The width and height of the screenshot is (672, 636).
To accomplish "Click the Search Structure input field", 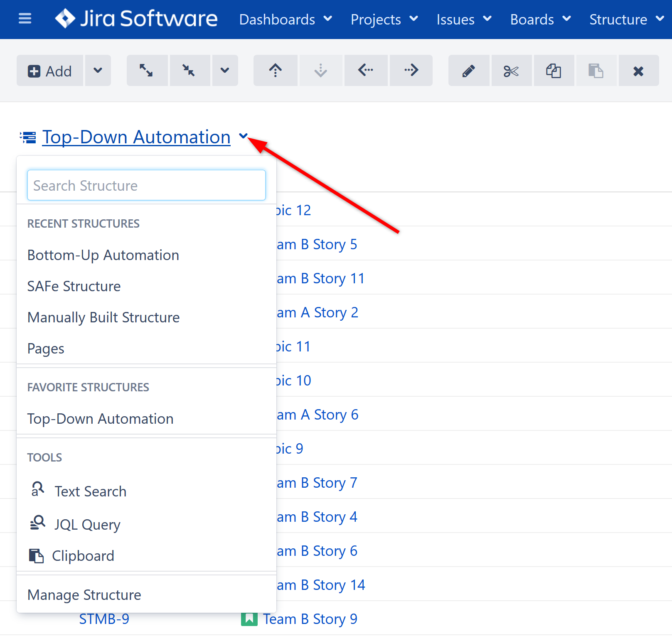I will 146,185.
